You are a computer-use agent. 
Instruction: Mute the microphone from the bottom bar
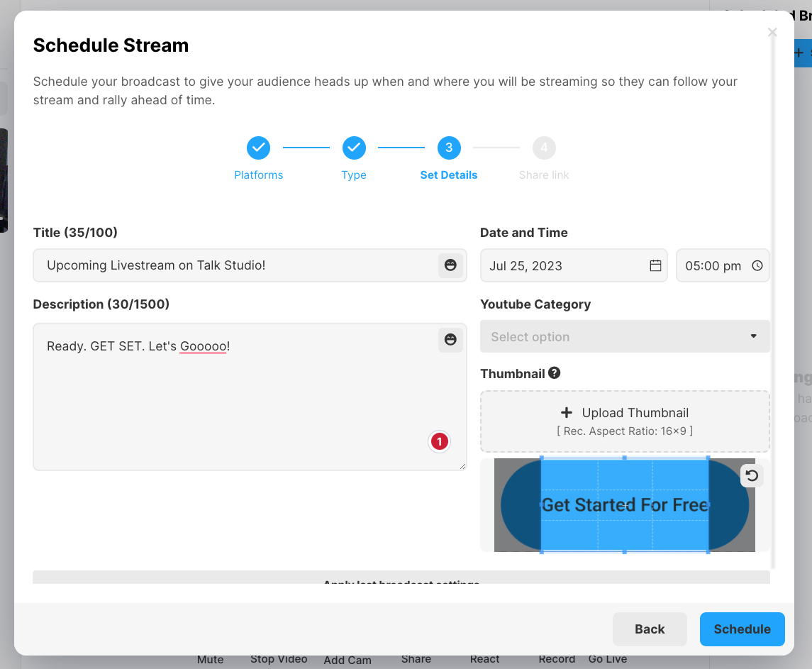pos(210,659)
